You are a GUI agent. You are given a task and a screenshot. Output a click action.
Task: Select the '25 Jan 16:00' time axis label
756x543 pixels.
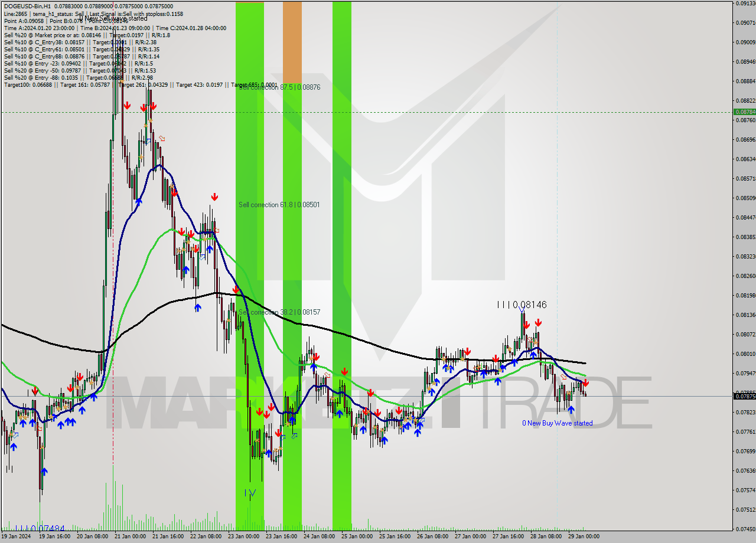click(394, 537)
